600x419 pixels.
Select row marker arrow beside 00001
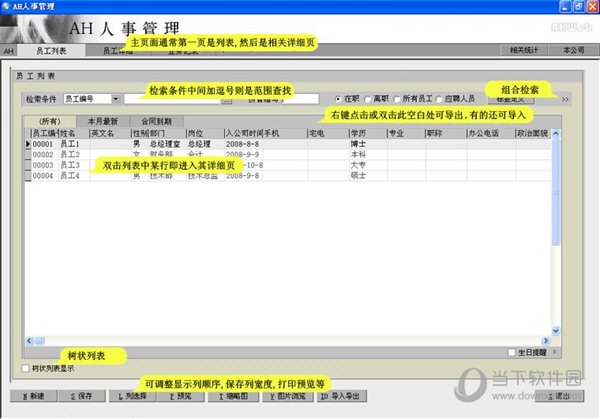(28, 144)
